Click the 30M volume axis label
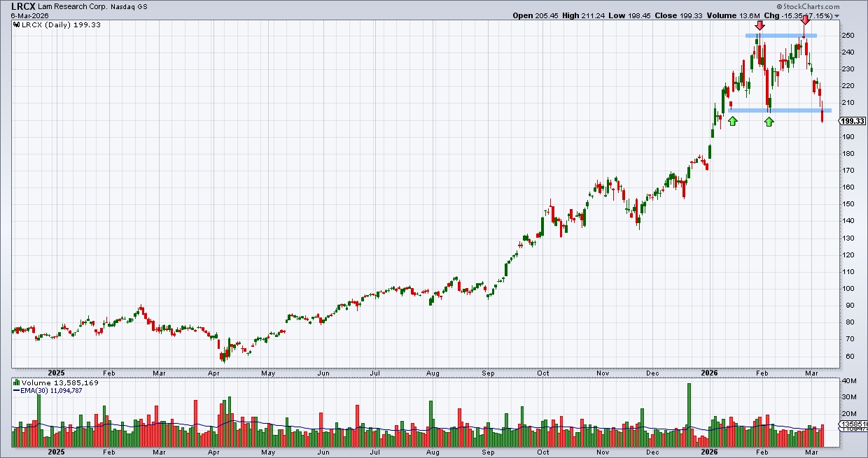Image resolution: width=868 pixels, height=458 pixels. 849,397
